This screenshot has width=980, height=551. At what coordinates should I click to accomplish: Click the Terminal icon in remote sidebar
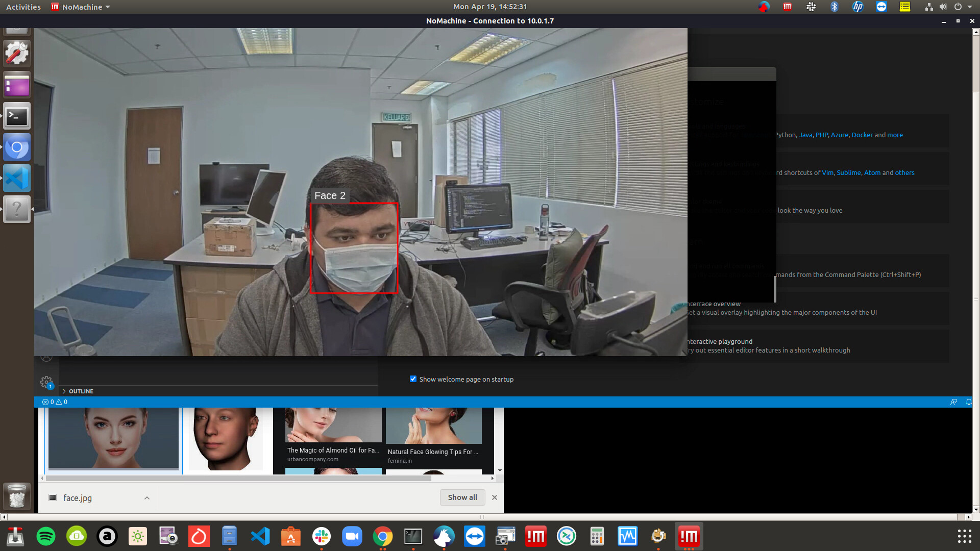[17, 116]
